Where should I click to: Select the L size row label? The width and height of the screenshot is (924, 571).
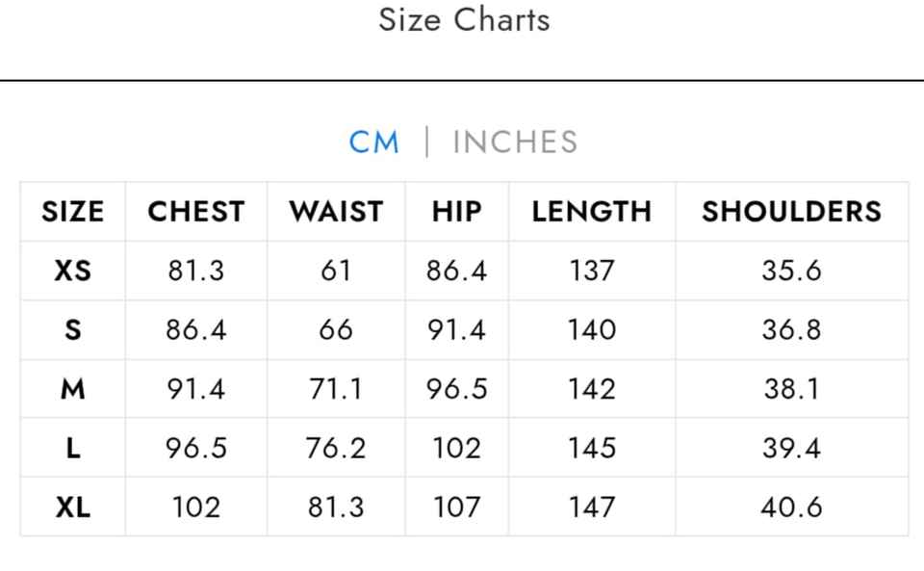[73, 448]
